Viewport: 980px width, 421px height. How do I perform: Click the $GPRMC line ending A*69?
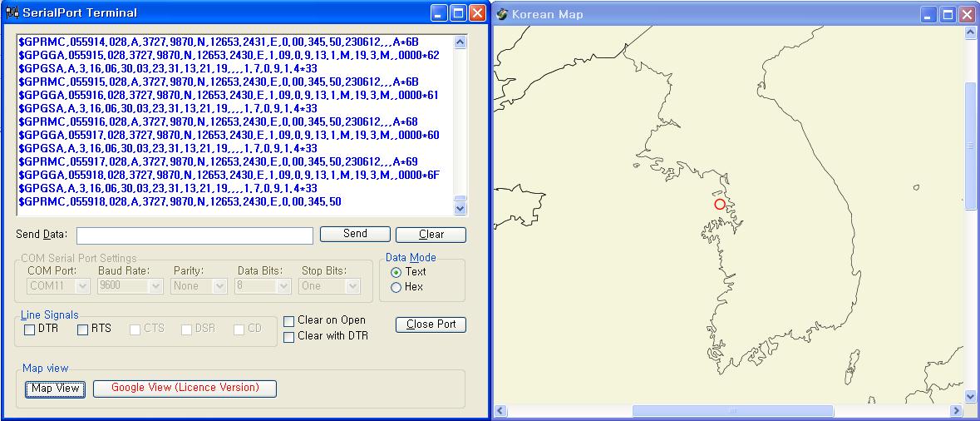(x=218, y=162)
